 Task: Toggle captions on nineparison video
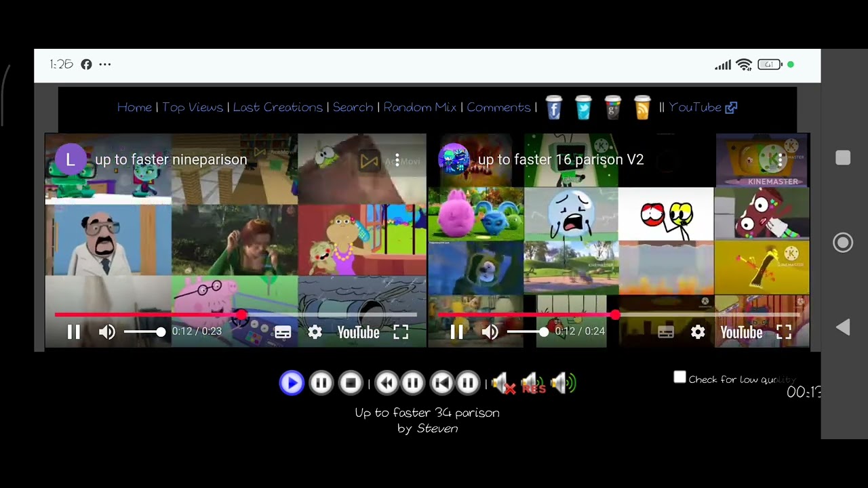[x=283, y=332]
